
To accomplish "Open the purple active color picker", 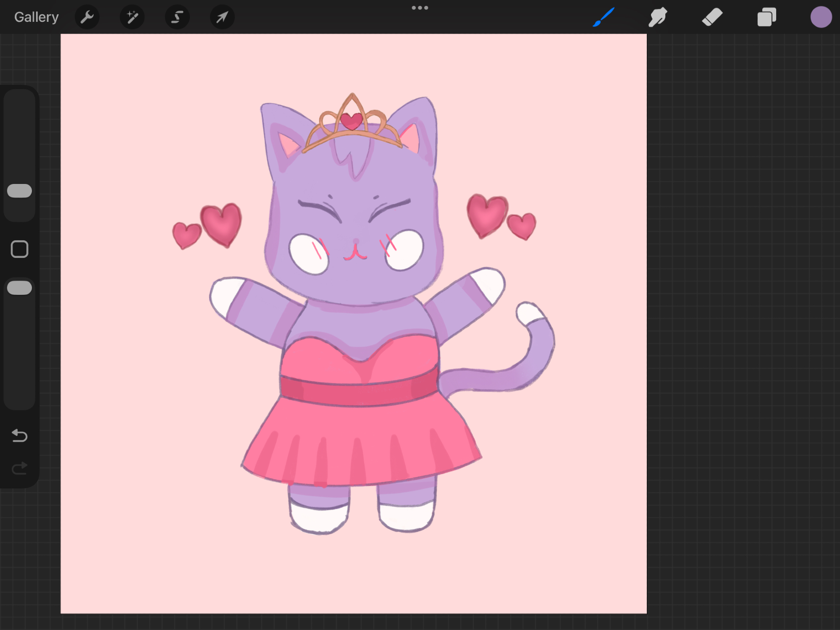I will [821, 17].
